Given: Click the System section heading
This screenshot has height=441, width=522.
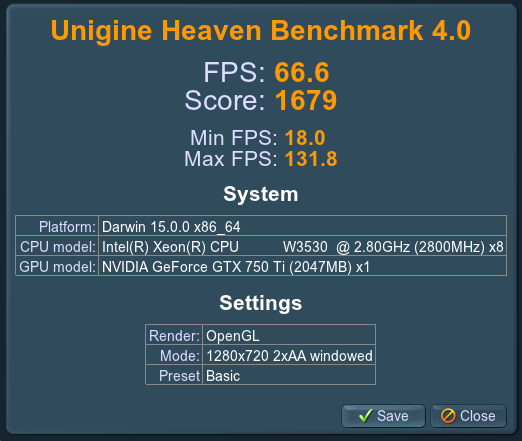Looking at the screenshot, I should pos(261,194).
